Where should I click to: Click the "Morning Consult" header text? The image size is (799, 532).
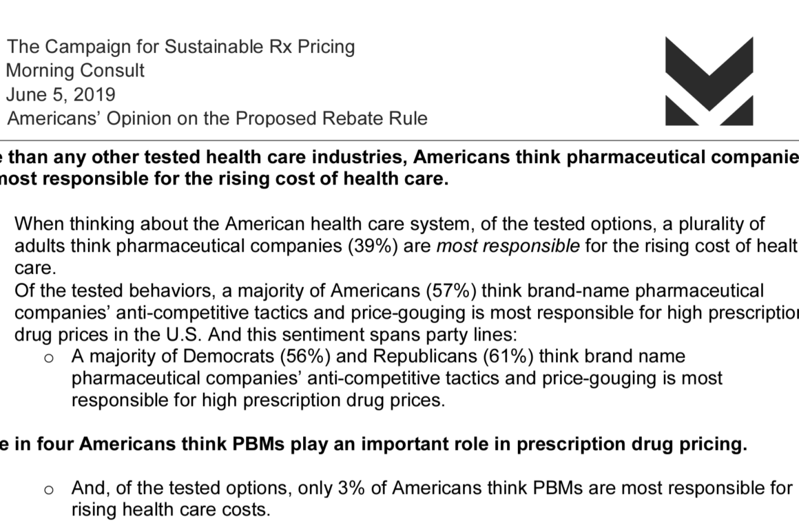click(75, 70)
